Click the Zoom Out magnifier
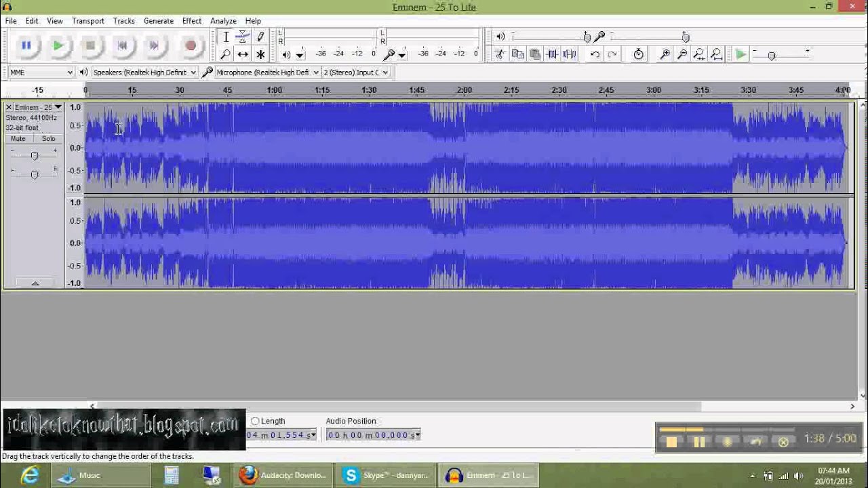868x488 pixels. 682,54
